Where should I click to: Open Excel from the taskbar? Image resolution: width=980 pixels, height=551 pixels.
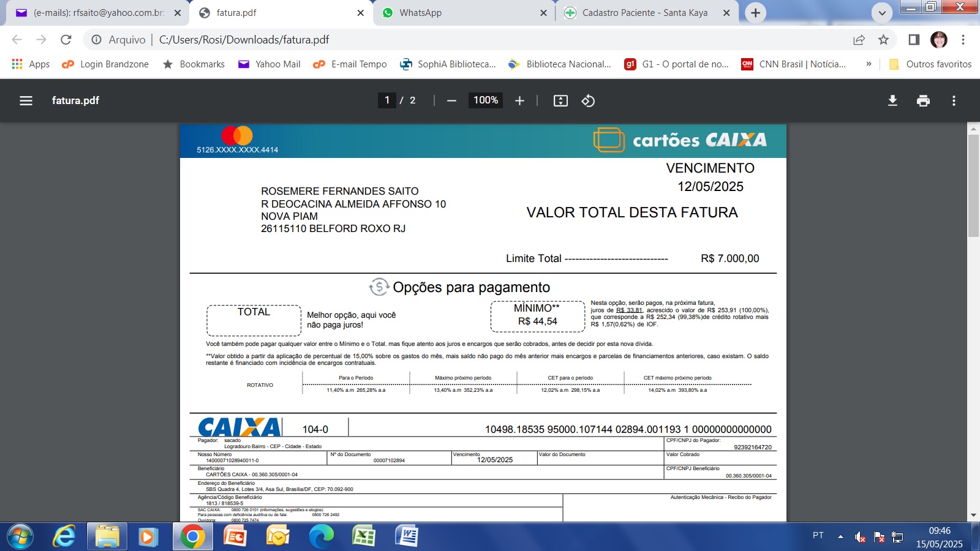tap(364, 537)
